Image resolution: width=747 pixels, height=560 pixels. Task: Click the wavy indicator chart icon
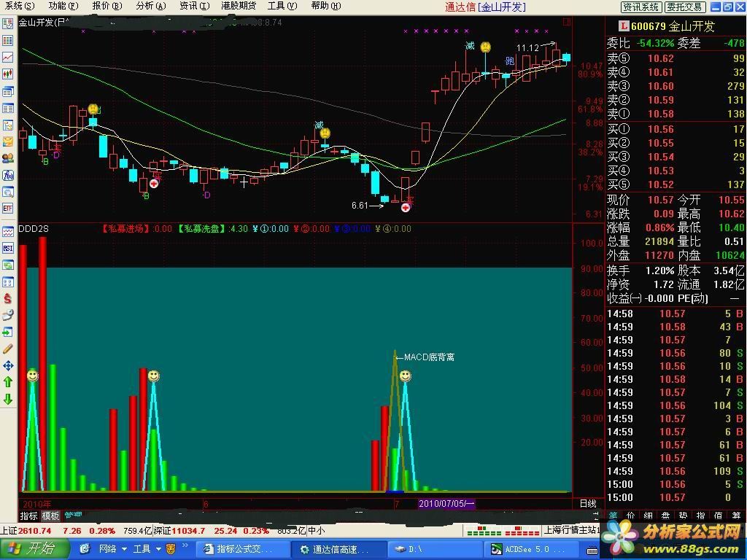coord(7,231)
